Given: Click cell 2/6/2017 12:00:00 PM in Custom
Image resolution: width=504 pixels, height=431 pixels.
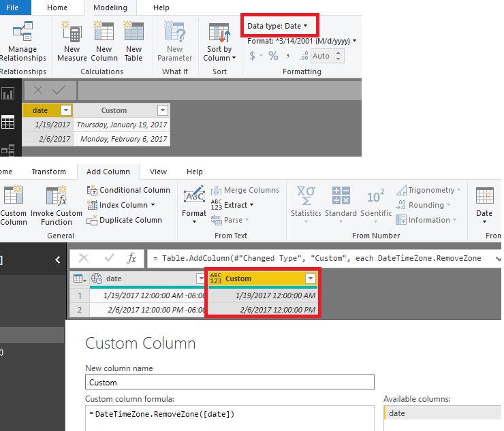Looking at the screenshot, I should [x=263, y=310].
